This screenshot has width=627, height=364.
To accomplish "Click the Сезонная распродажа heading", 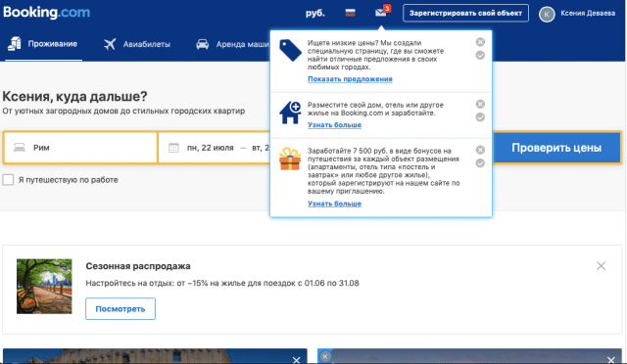I will (138, 266).
